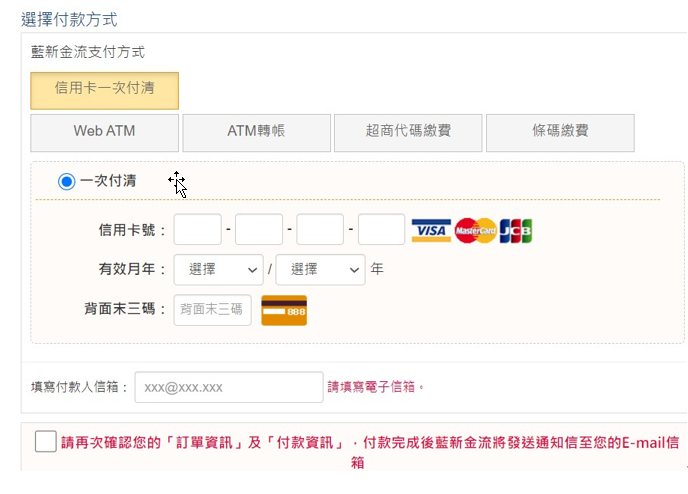Image resolution: width=688 pixels, height=494 pixels.
Task: Open the expiry year 選擇 dropdown
Action: coord(320,270)
